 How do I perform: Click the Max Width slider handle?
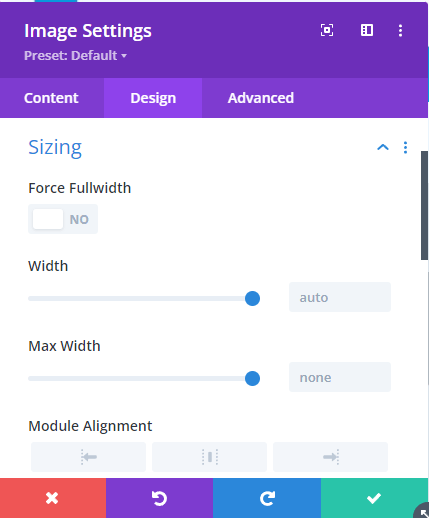point(252,378)
